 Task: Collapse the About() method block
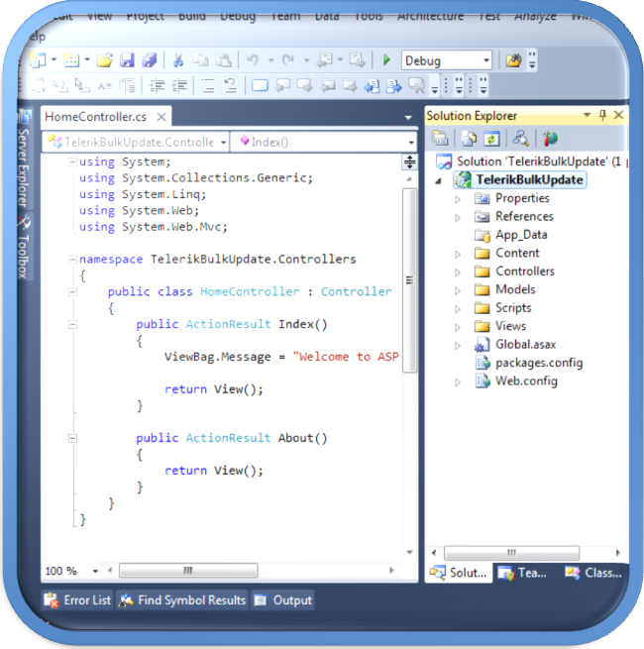point(72,438)
